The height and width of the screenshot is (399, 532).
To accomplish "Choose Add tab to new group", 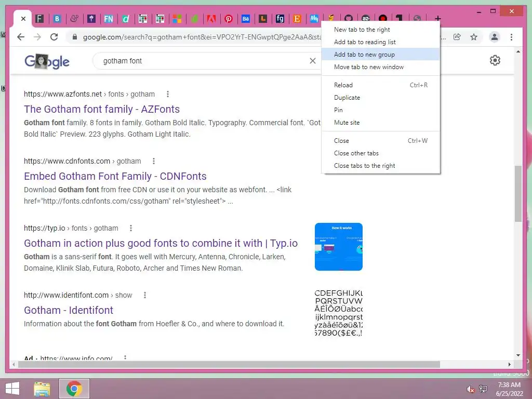I will 381,54.
